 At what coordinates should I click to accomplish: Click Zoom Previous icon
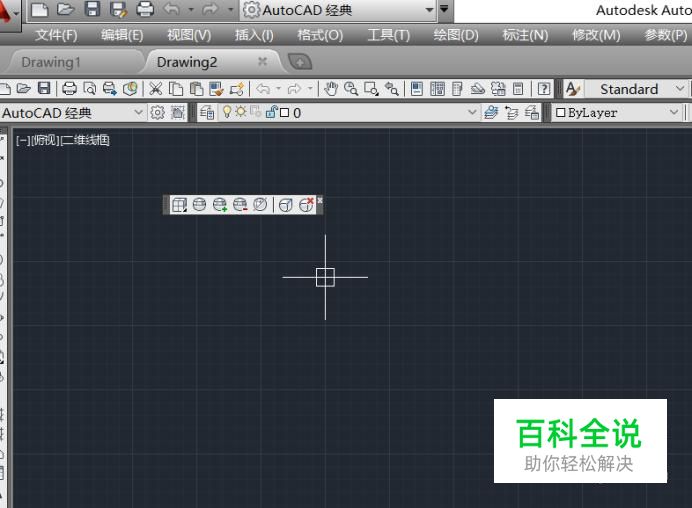[x=391, y=89]
